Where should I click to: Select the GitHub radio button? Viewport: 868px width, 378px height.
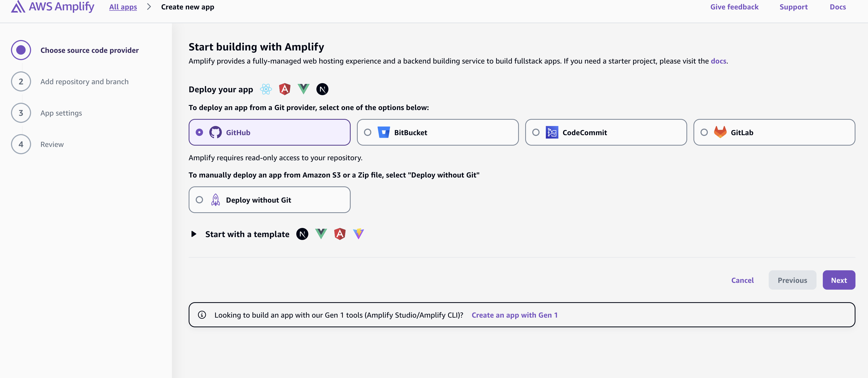tap(199, 133)
